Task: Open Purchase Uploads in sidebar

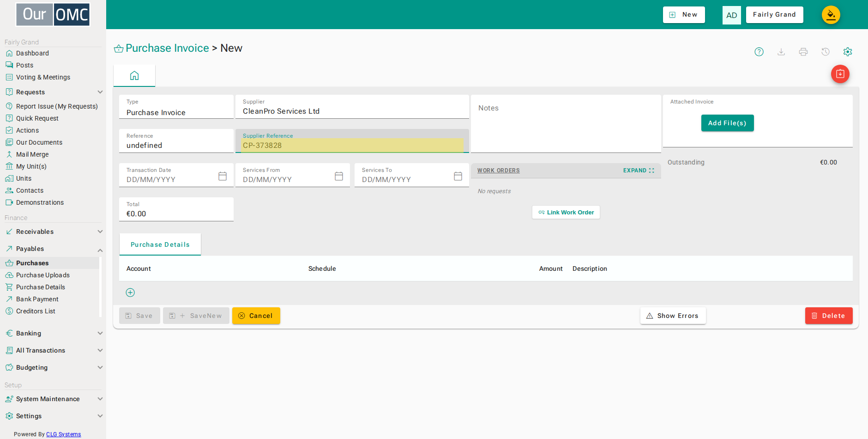Action: tap(42, 275)
